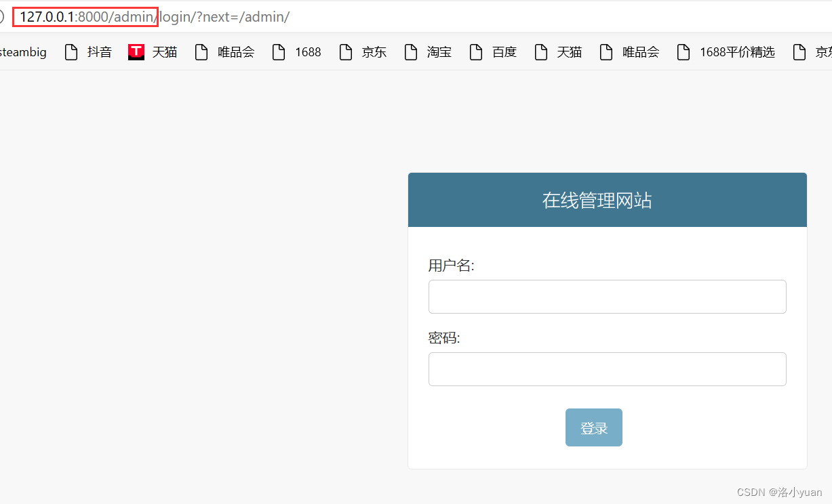Open the 1688 bookmark
832x504 pixels.
click(297, 52)
